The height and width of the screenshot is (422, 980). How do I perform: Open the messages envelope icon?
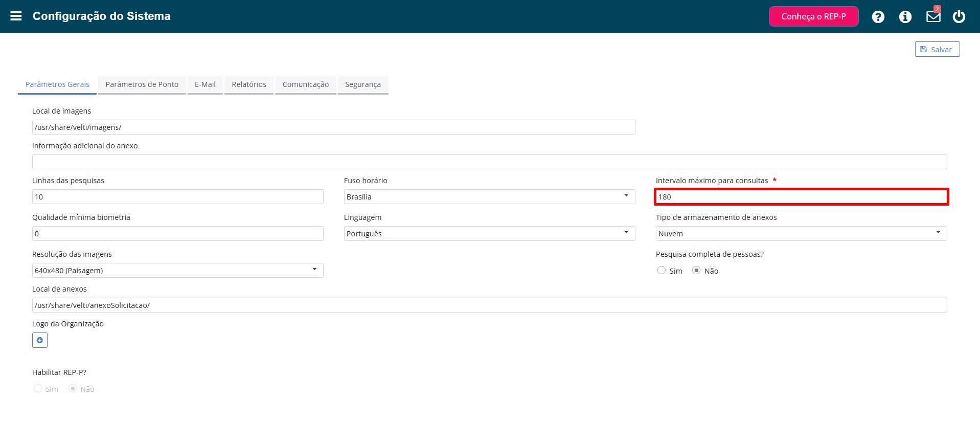[933, 16]
